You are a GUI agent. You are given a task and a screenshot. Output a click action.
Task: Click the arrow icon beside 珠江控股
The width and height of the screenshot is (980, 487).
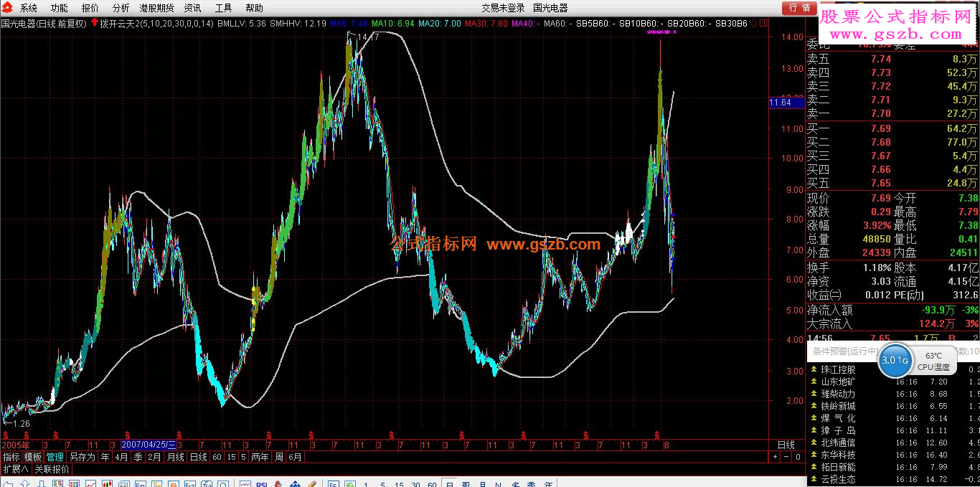point(814,369)
